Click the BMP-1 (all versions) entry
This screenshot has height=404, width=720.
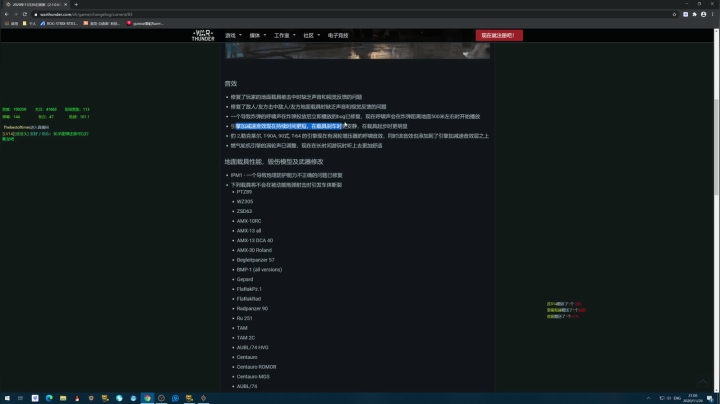[x=259, y=269]
